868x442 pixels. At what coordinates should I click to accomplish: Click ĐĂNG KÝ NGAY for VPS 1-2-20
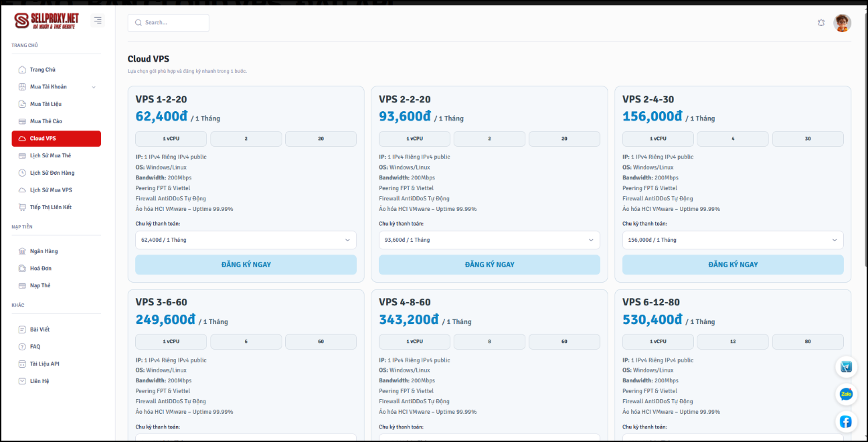[x=246, y=265]
